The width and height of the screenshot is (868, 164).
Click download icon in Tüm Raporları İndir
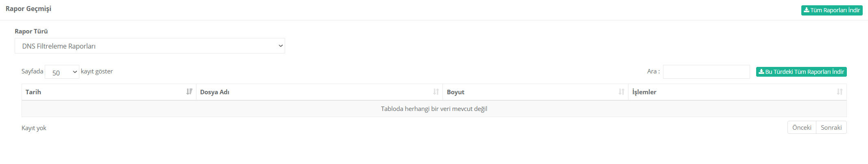(806, 10)
